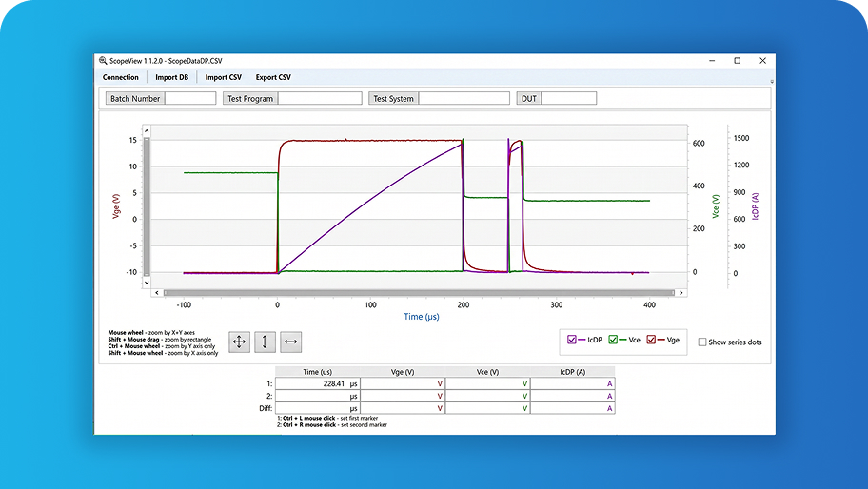This screenshot has width=868, height=489.
Task: Select the vertical zoom arrow button
Action: [x=265, y=342]
